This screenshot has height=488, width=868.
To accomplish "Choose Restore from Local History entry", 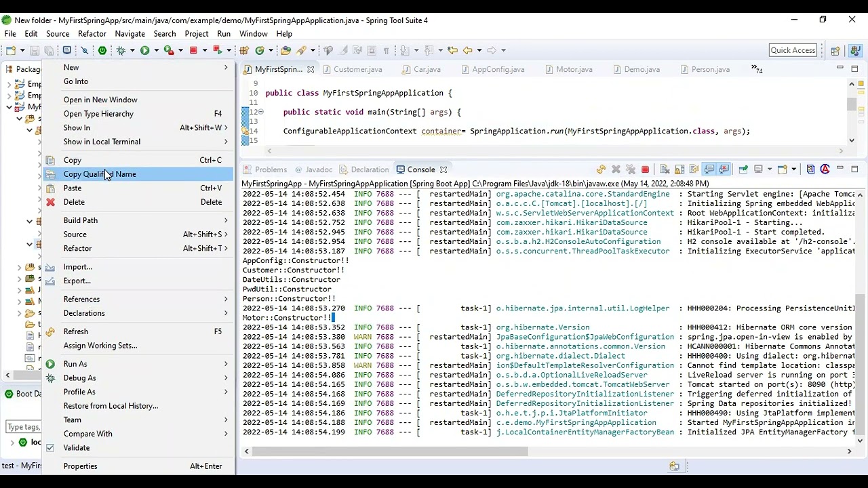I will pos(138,406).
